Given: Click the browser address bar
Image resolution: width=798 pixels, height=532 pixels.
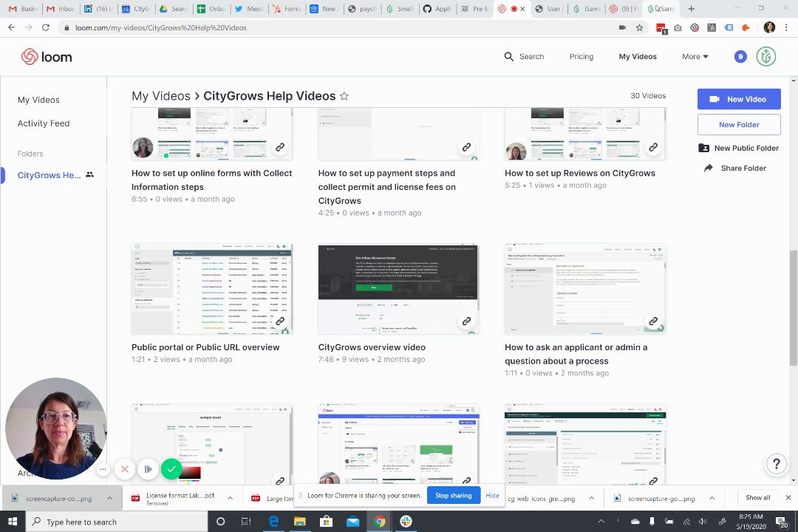Looking at the screenshot, I should point(336,27).
